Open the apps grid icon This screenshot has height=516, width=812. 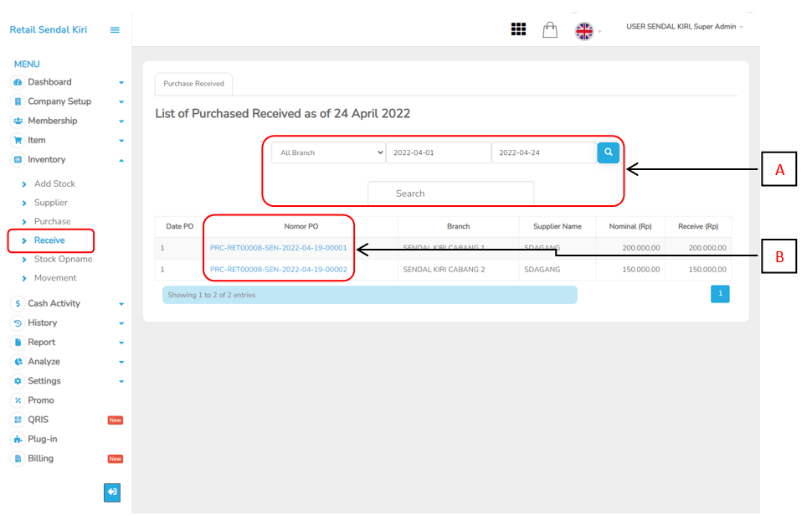[x=518, y=29]
